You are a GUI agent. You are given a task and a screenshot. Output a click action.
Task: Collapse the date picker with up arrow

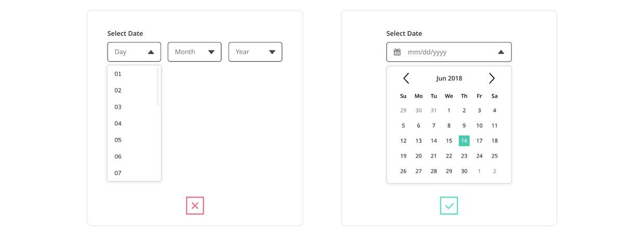click(501, 52)
